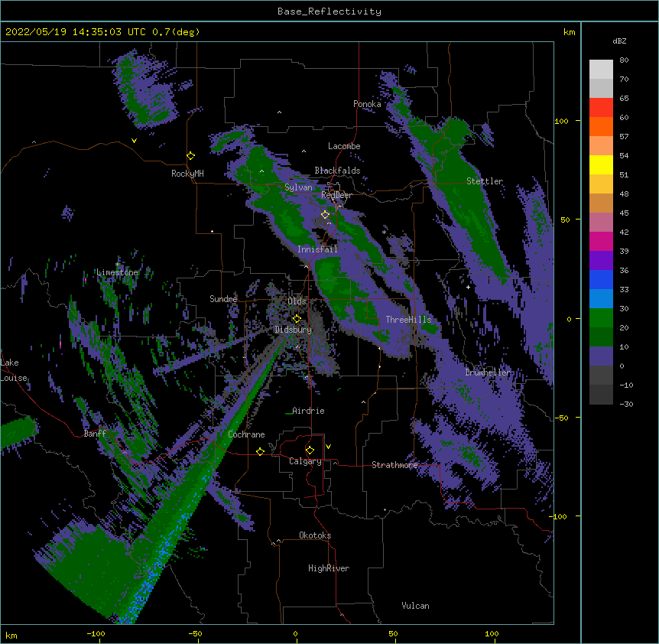Select the yellow diamond marker below Cochrane
Screen dimensions: 659x644
(x=260, y=451)
